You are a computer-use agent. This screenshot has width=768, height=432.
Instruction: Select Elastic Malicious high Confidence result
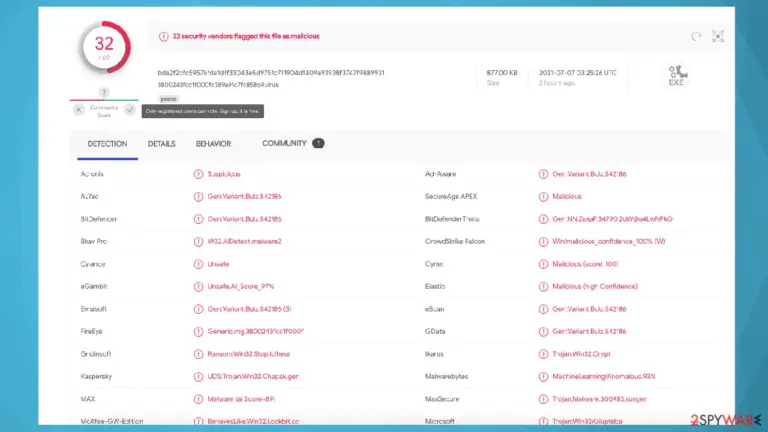595,287
